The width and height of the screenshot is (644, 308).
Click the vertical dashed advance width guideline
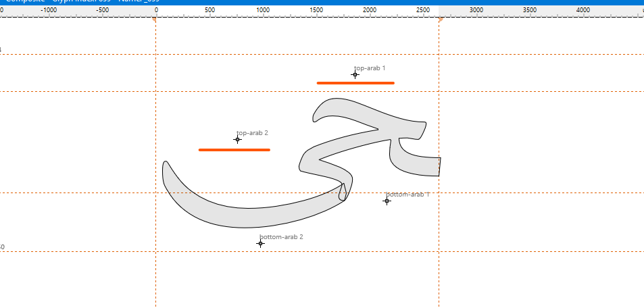[x=439, y=270]
